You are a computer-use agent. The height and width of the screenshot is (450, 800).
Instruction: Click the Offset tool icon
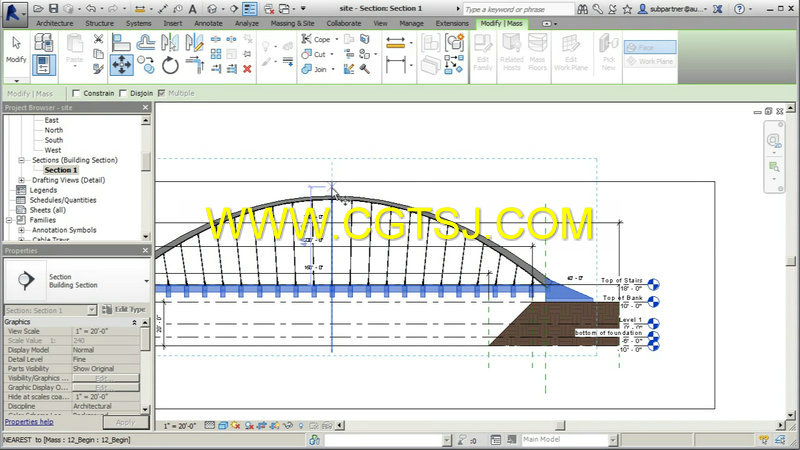(146, 42)
